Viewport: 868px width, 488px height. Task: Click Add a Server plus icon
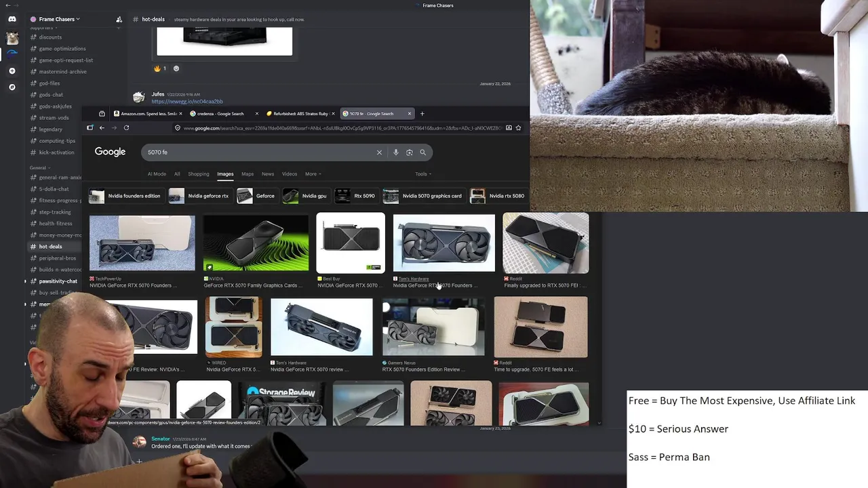point(12,70)
